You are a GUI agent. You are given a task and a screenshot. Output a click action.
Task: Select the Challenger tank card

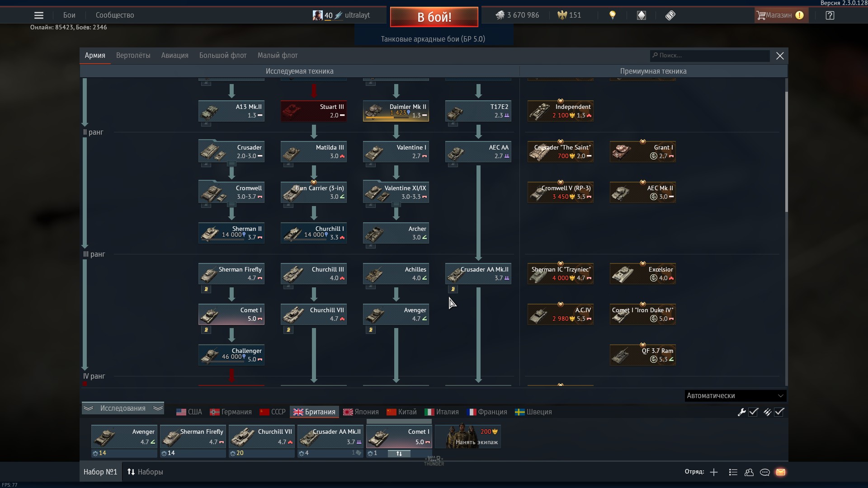click(231, 355)
